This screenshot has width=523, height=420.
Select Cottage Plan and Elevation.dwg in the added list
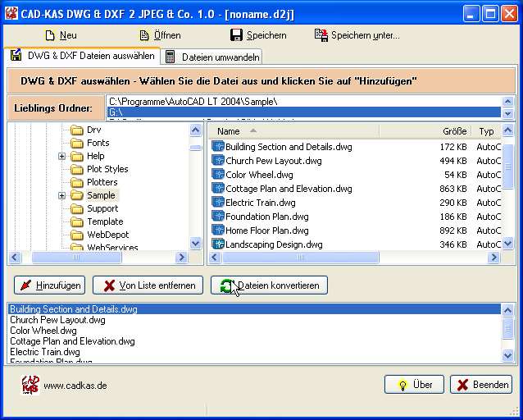click(72, 341)
